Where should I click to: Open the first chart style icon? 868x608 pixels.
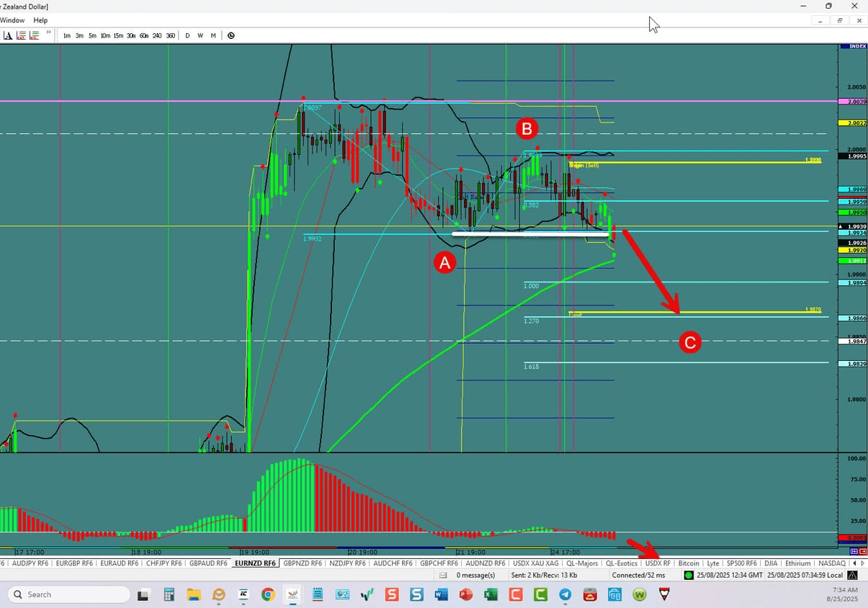21,35
